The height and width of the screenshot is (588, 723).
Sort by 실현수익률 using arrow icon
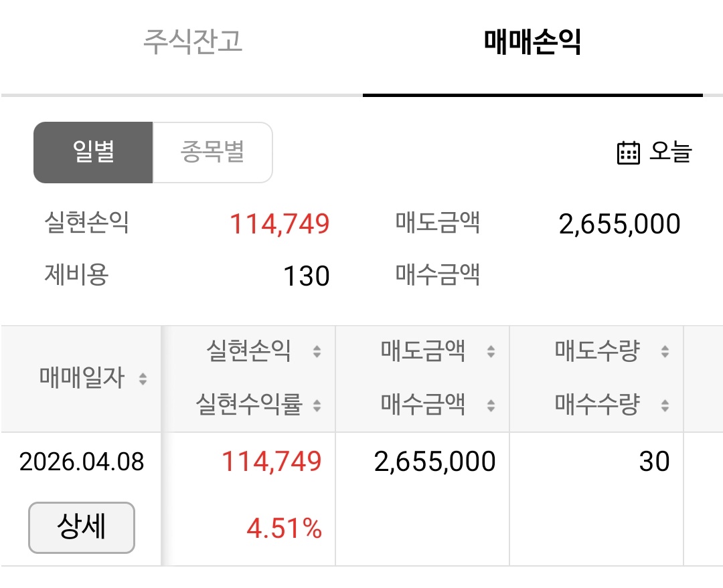point(317,405)
